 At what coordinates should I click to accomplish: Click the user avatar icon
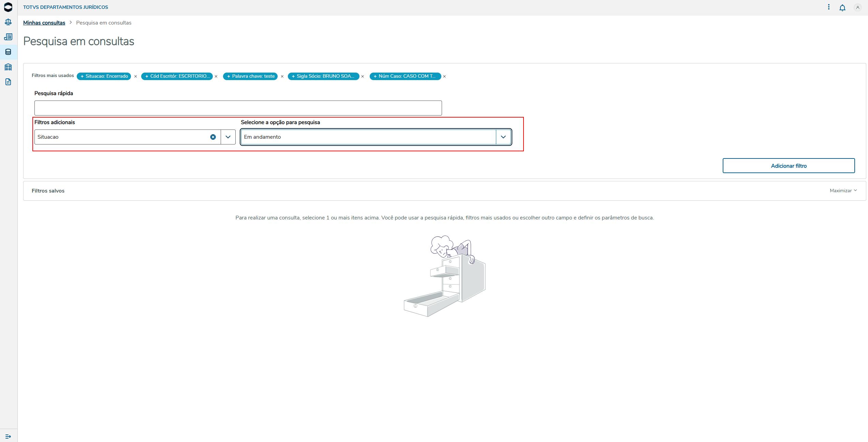coord(857,7)
